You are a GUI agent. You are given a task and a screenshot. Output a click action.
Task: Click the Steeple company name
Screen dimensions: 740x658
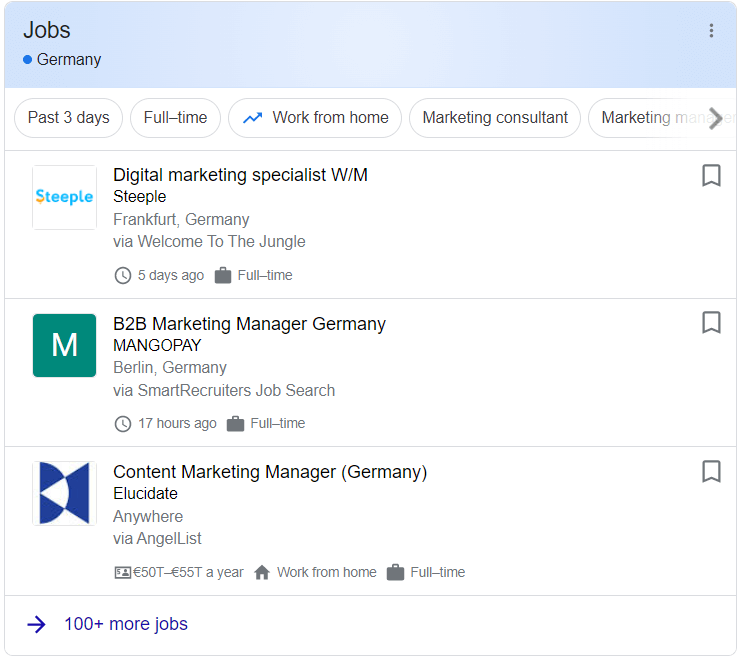point(140,197)
